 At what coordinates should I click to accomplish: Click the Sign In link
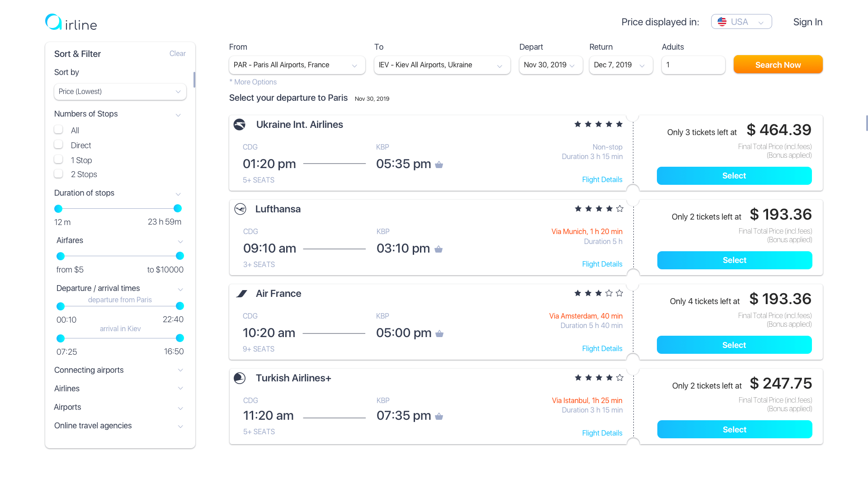pos(807,22)
